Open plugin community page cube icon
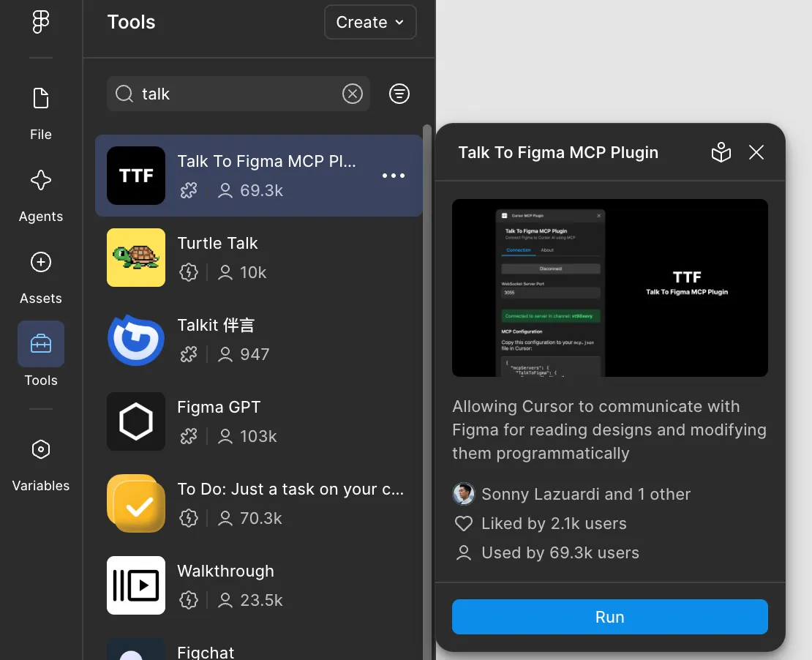This screenshot has width=812, height=660. (x=721, y=152)
